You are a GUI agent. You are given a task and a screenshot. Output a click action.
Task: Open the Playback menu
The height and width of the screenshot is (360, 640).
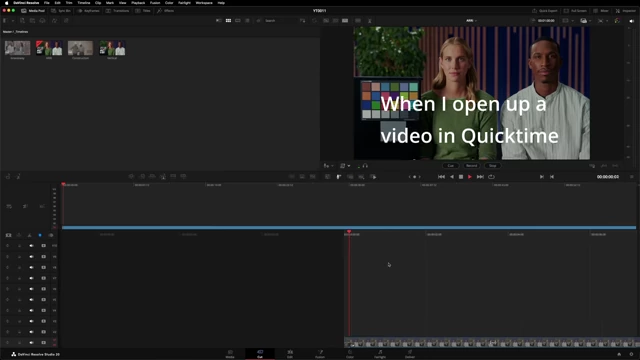[138, 3]
